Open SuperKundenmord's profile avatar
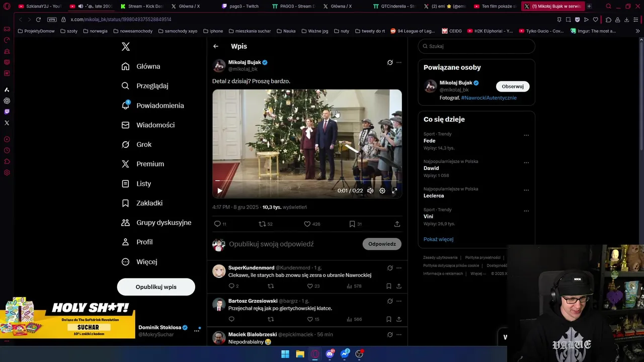 [219, 271]
